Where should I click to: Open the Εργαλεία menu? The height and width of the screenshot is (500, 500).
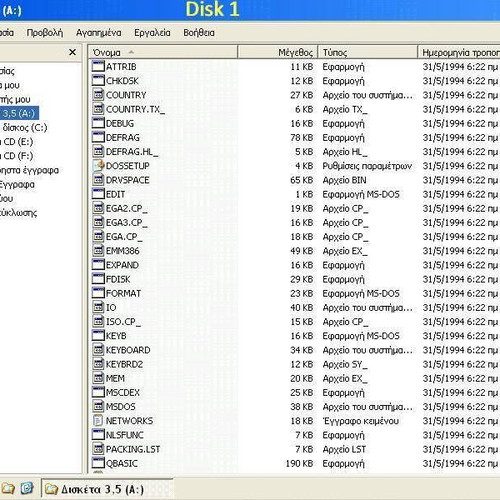click(x=152, y=33)
